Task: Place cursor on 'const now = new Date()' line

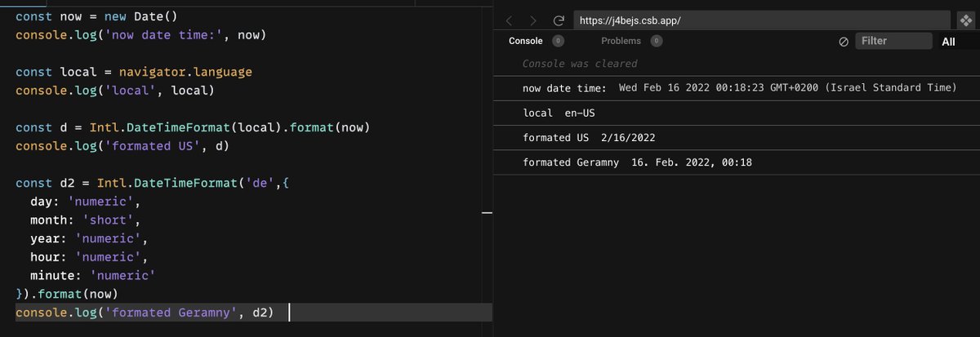Action: pos(96,17)
